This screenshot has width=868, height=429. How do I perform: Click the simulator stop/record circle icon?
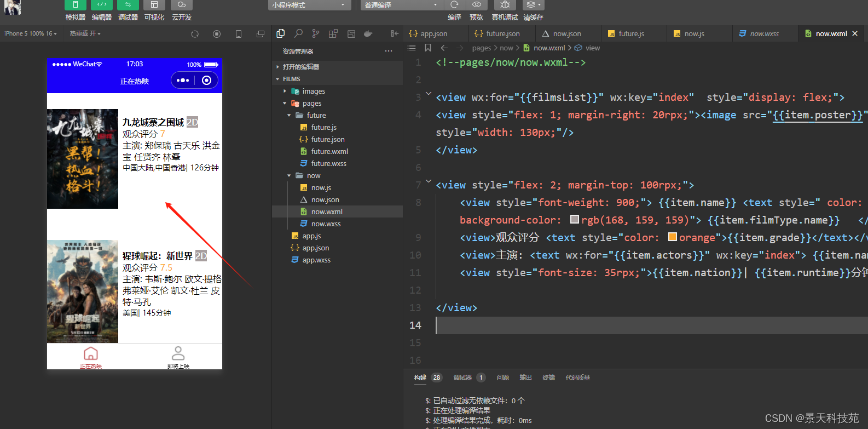[x=217, y=34]
